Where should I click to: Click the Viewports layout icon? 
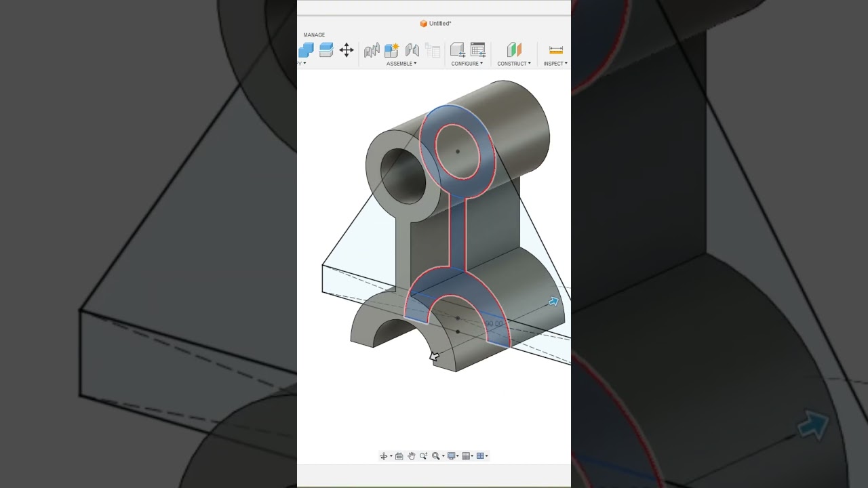pyautogui.click(x=480, y=456)
